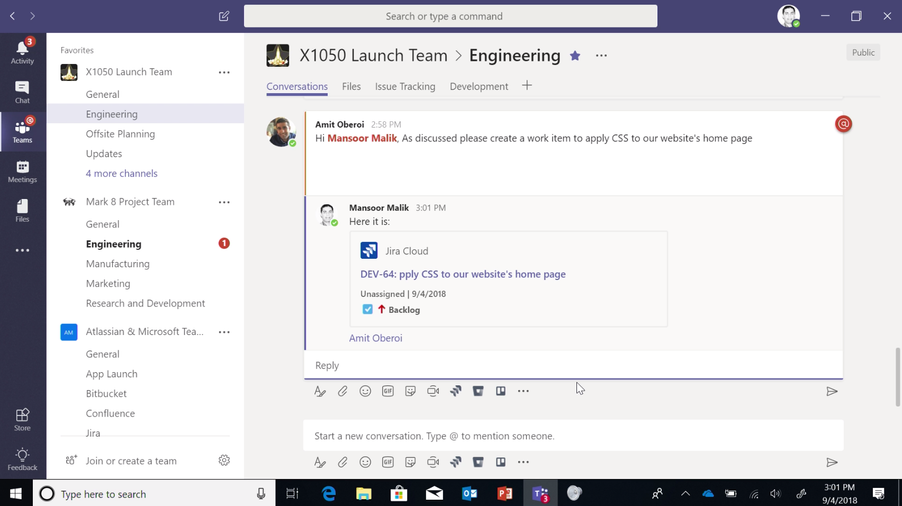902x506 pixels.
Task: Send the reply with arrow icon
Action: point(832,392)
